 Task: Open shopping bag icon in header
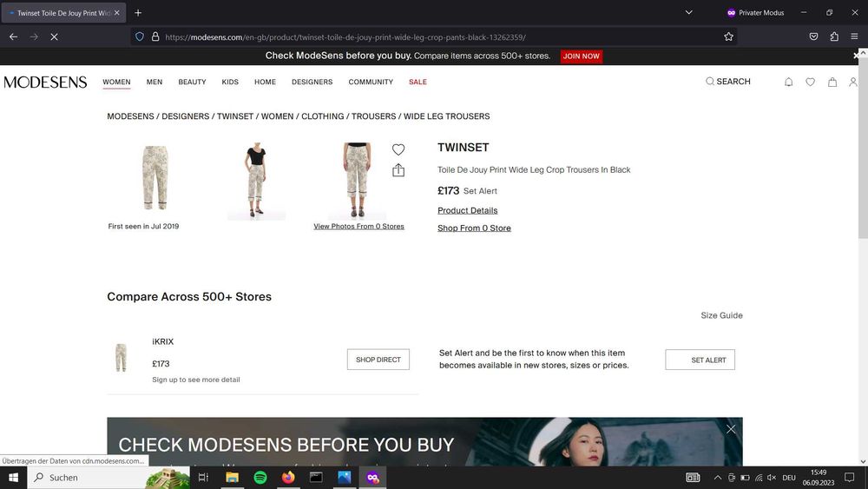coord(832,82)
